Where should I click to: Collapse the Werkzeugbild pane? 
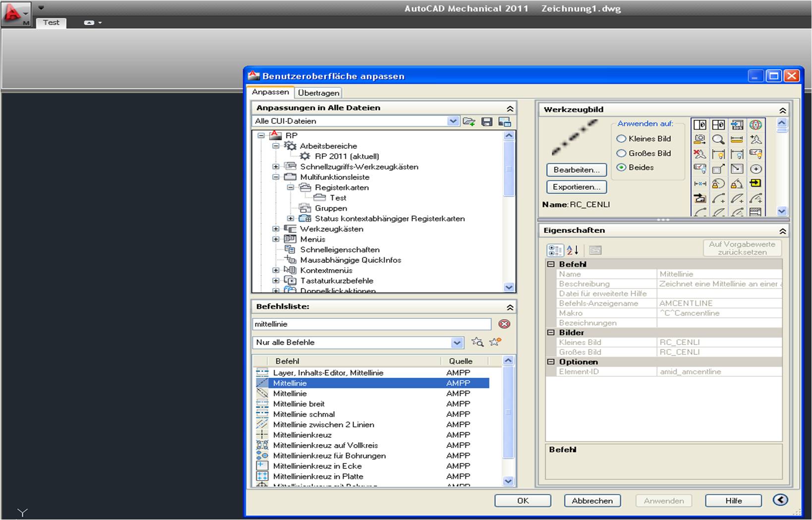[782, 110]
